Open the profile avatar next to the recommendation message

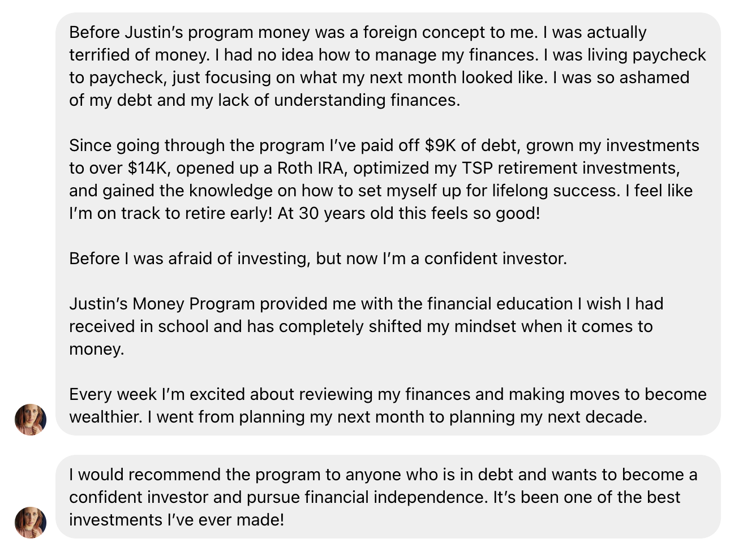(31, 523)
